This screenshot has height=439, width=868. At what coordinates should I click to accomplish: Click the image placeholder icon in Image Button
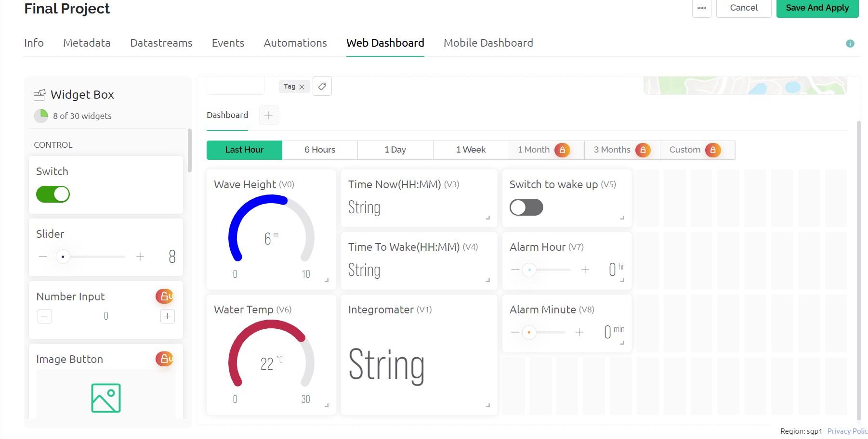(105, 398)
